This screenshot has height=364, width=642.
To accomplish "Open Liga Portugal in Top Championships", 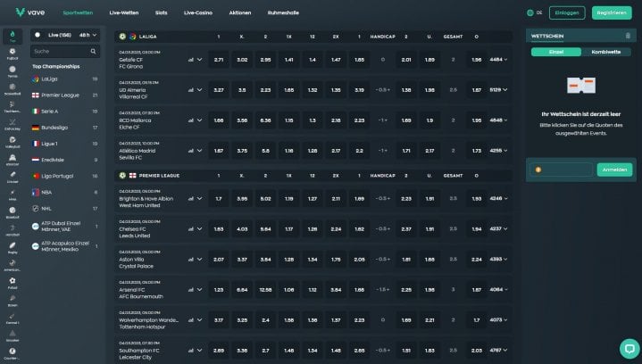I will click(64, 176).
